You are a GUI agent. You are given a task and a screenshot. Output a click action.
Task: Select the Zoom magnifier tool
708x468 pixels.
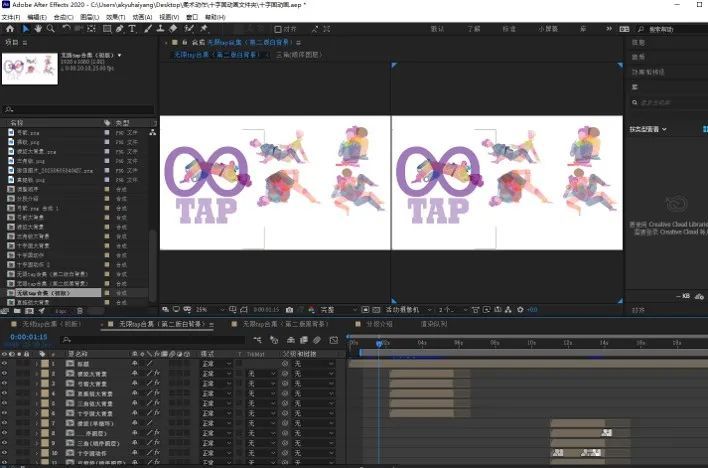51,29
